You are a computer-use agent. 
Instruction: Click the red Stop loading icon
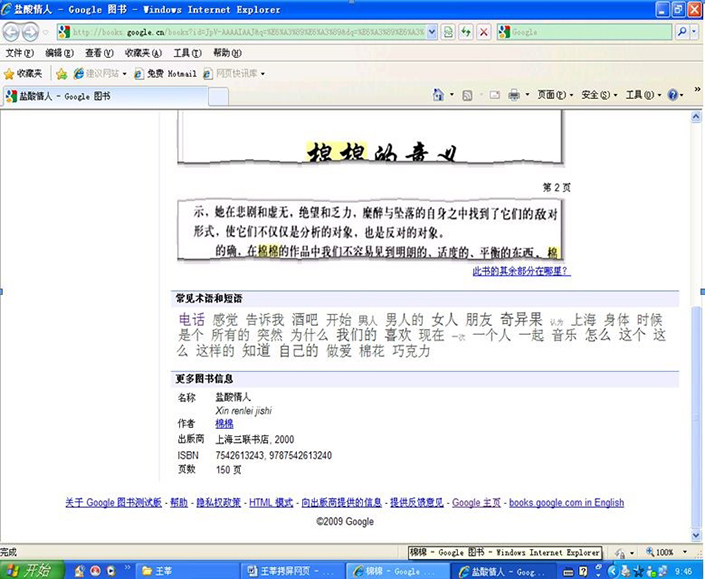pos(484,32)
